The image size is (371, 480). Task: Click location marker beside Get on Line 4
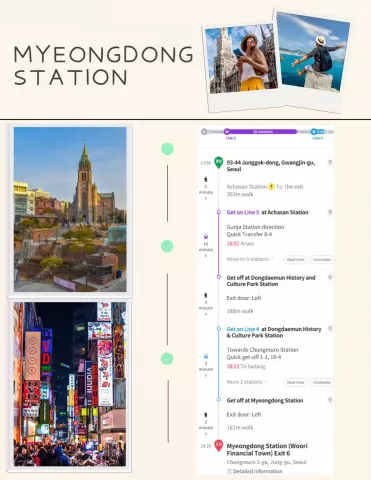(x=330, y=329)
